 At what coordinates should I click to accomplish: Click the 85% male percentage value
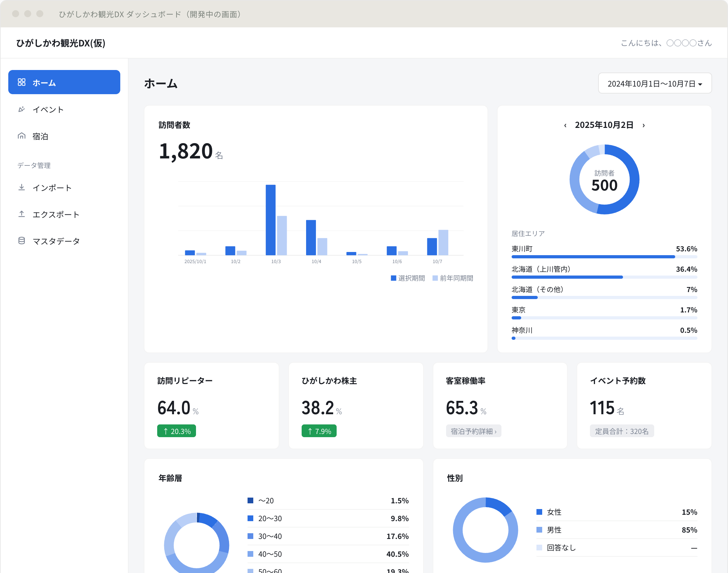click(689, 530)
